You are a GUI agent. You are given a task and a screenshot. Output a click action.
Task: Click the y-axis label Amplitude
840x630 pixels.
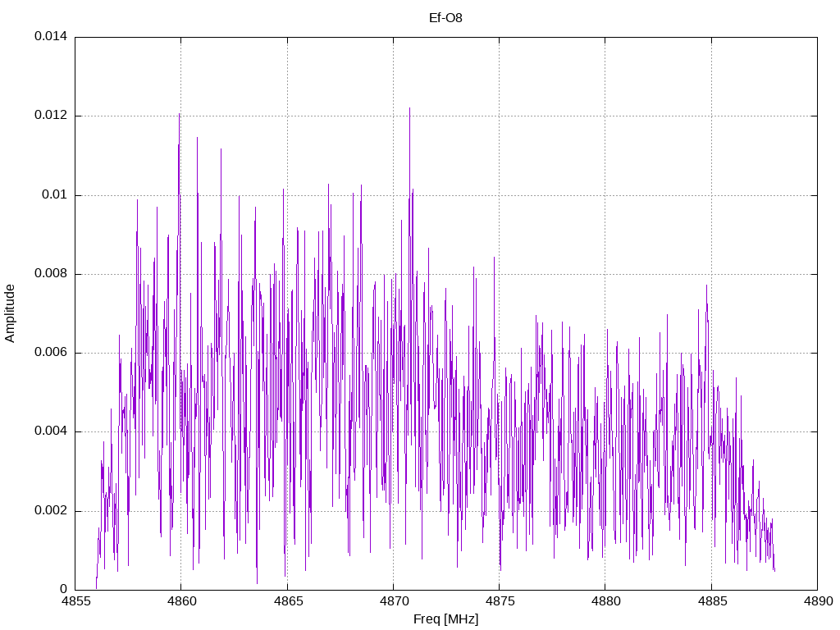[x=10, y=313]
